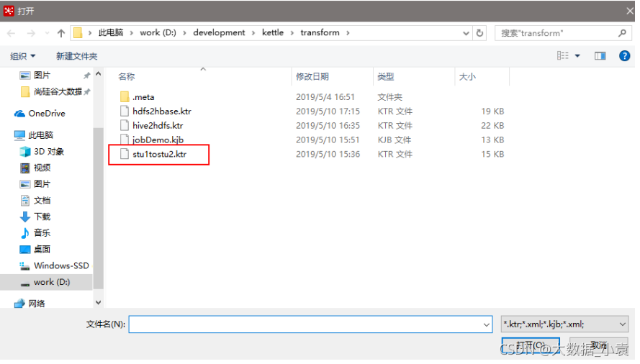Select the hdfs2hbase.ktr file
The height and width of the screenshot is (364, 640).
coord(162,112)
